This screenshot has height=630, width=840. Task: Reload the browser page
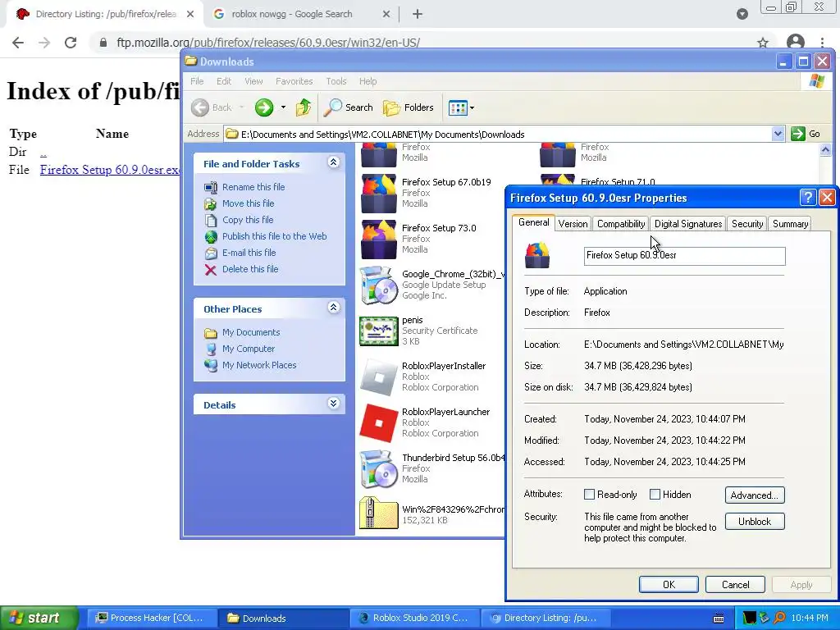pos(71,43)
